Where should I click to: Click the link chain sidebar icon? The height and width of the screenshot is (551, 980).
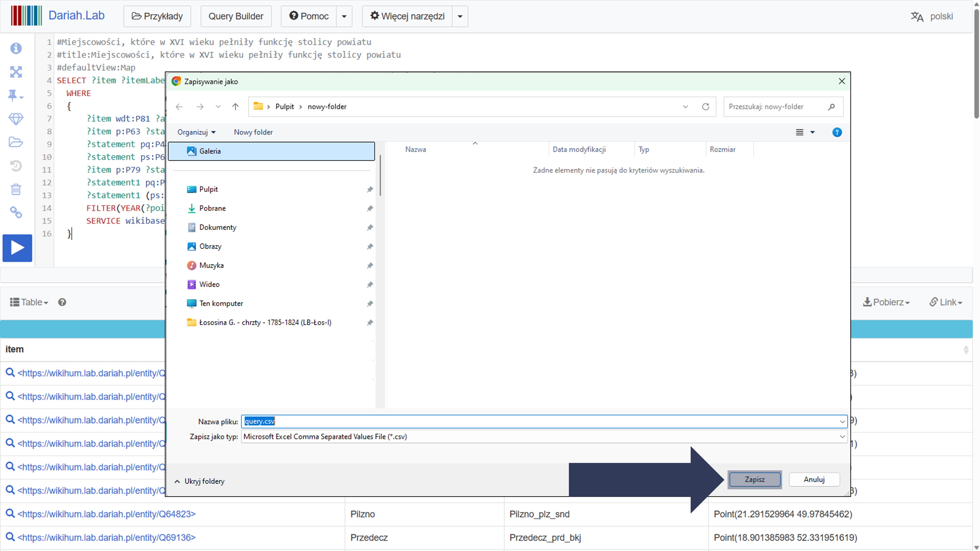[x=16, y=212]
